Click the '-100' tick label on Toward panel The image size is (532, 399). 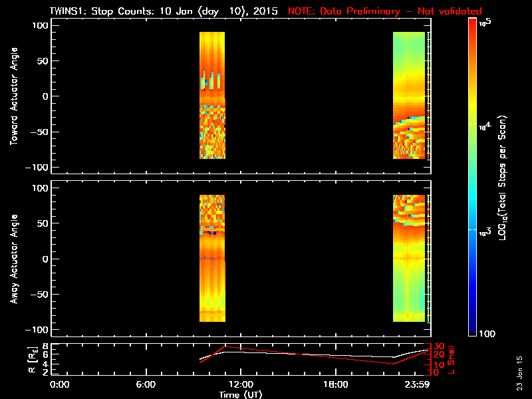point(37,168)
